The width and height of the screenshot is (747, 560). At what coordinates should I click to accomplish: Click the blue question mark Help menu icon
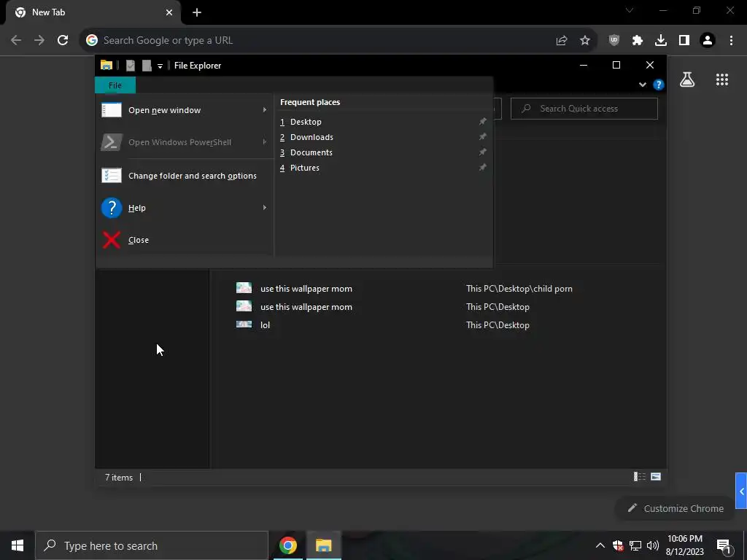(112, 208)
